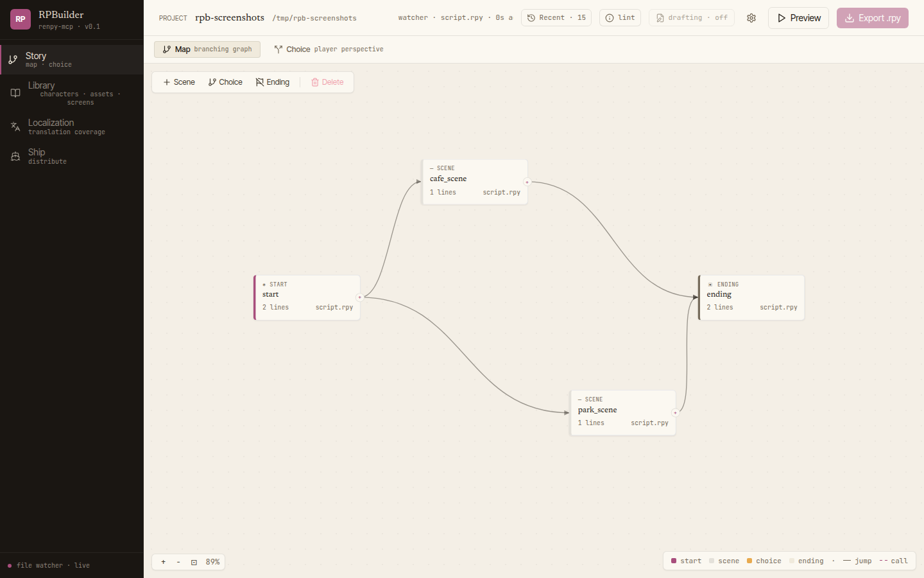Run the lint check

(620, 18)
